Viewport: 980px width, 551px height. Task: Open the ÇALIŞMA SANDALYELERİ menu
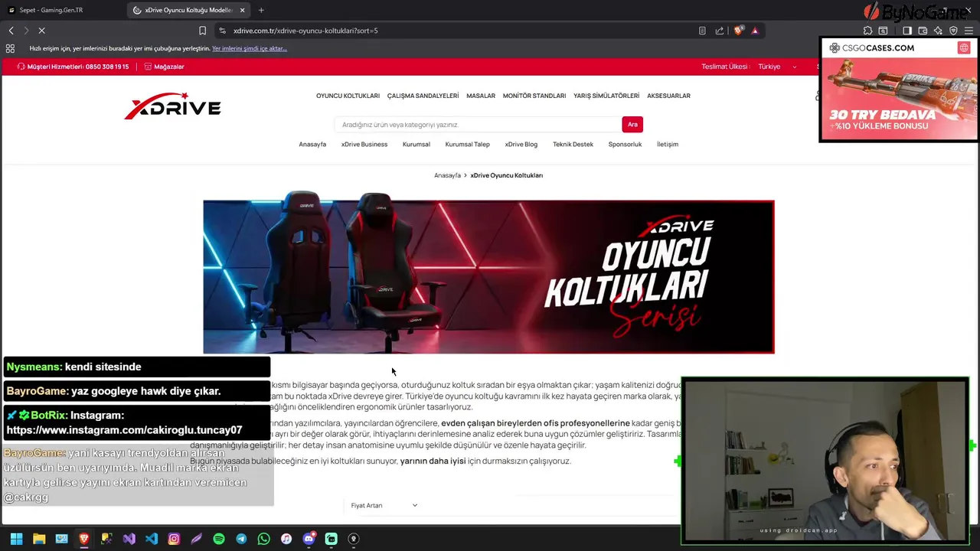(x=423, y=96)
